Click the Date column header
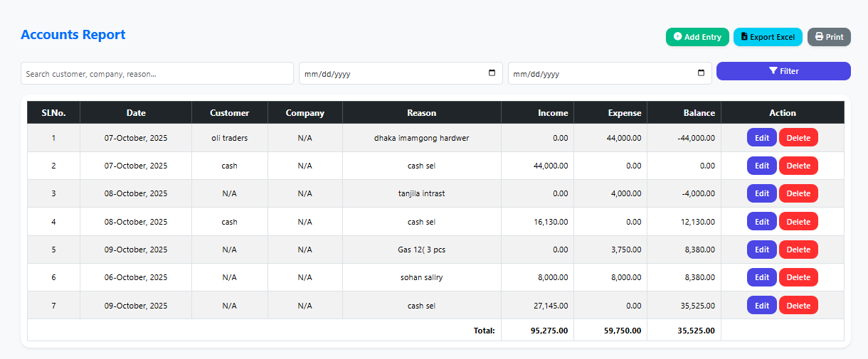The width and height of the screenshot is (868, 359). coord(136,113)
